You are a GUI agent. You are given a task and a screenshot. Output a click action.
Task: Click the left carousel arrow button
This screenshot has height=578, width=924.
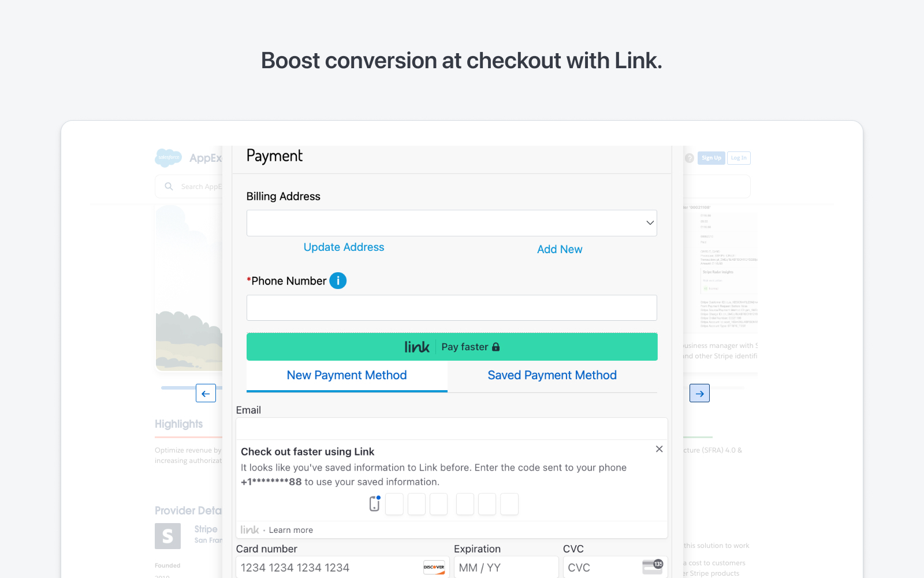pos(206,393)
